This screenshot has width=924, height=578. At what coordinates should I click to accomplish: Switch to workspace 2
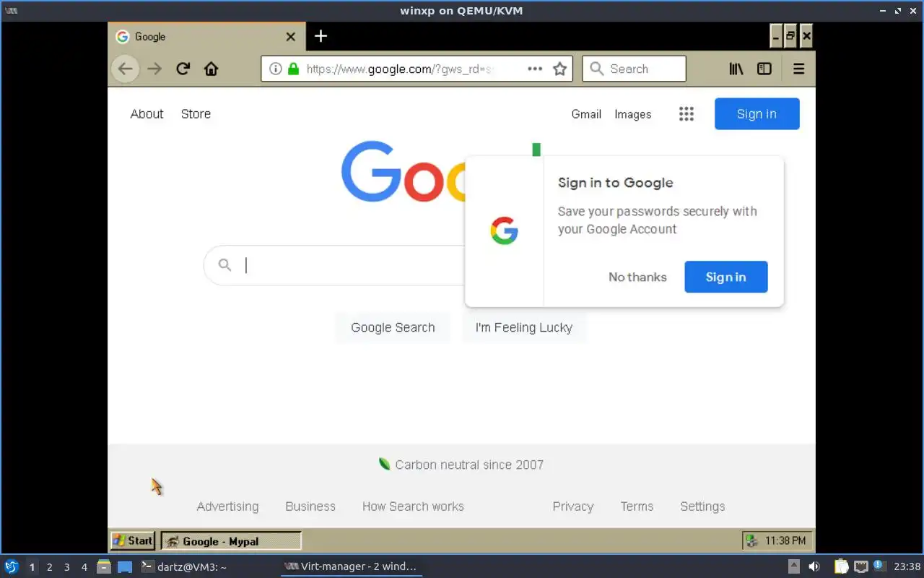click(x=49, y=567)
